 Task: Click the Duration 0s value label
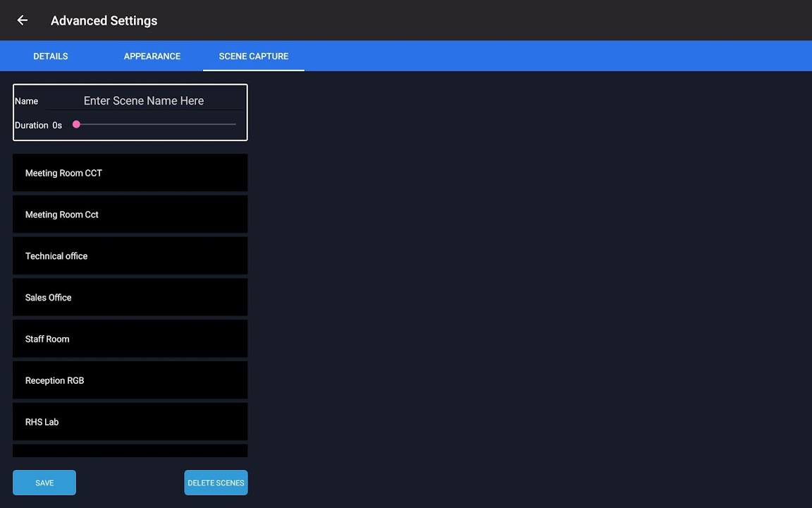point(57,126)
